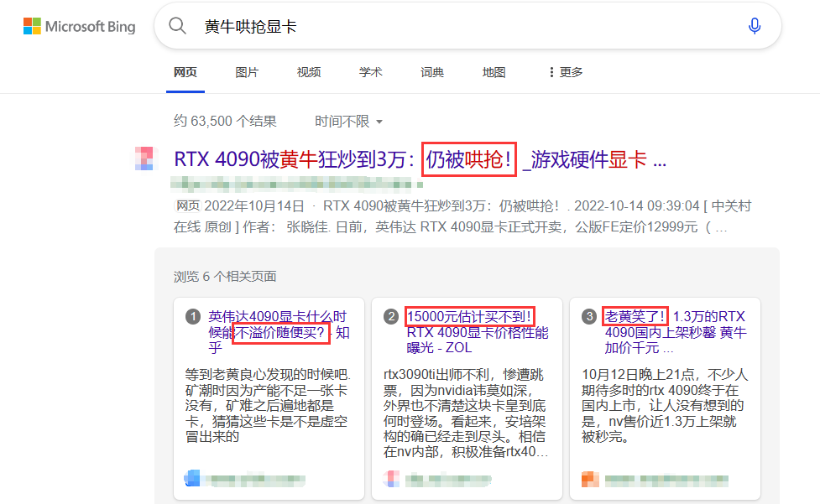Open the 英伟达4090显卡什么时候能不溢价随便买 知乎 link
Viewport: 820px width, 504px height.
tap(278, 331)
